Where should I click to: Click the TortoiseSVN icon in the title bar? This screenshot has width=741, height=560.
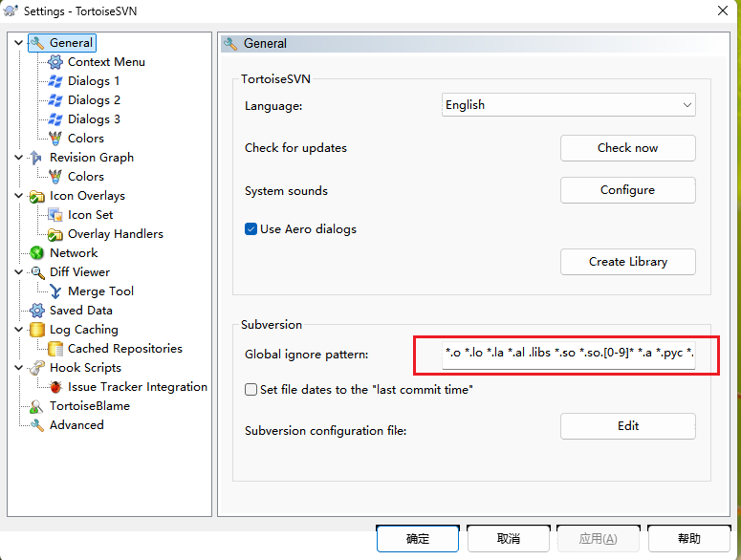(11, 11)
